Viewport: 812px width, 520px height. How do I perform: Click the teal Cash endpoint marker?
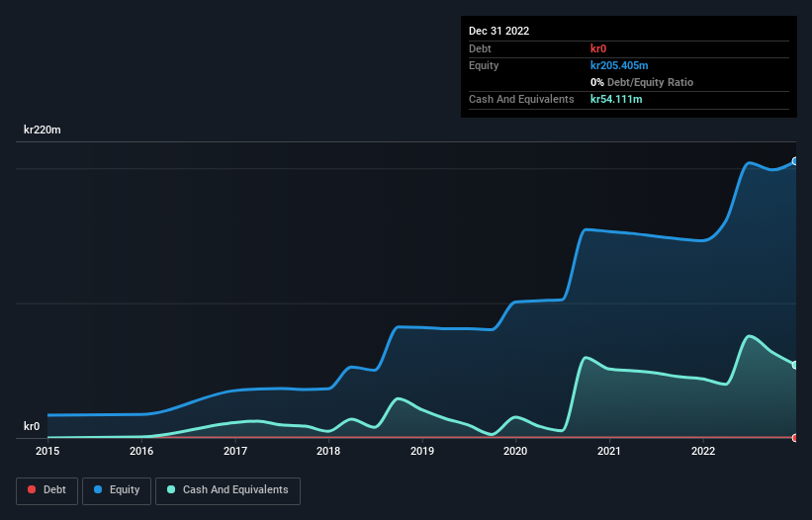tap(795, 366)
